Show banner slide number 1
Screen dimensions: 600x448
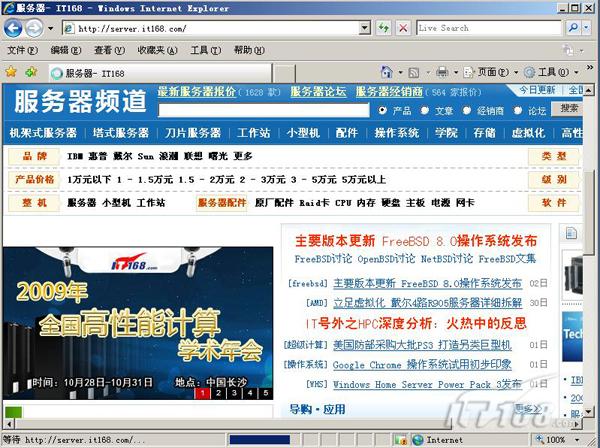coord(202,393)
